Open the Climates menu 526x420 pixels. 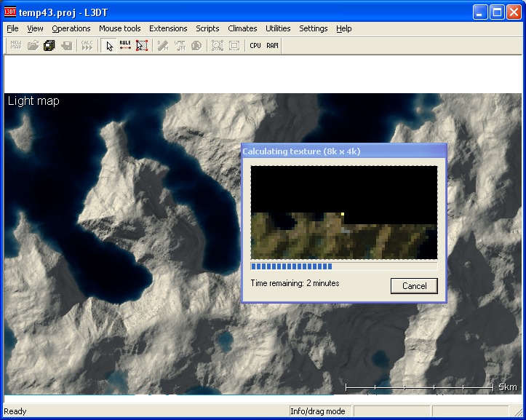[242, 28]
